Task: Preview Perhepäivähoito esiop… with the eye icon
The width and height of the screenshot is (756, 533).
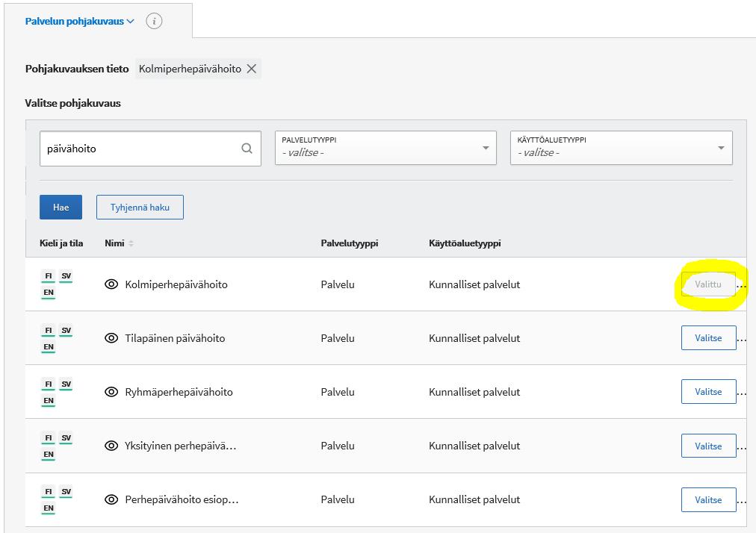Action: 111,499
